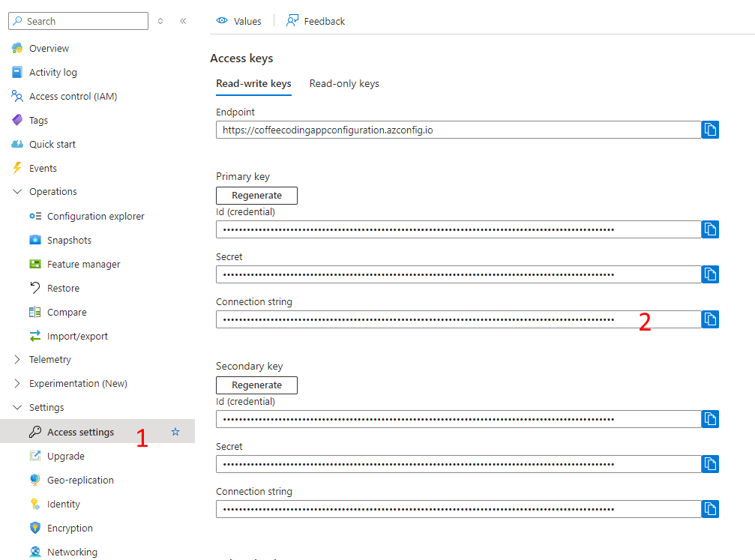Go to Access control (IAM)

point(73,96)
